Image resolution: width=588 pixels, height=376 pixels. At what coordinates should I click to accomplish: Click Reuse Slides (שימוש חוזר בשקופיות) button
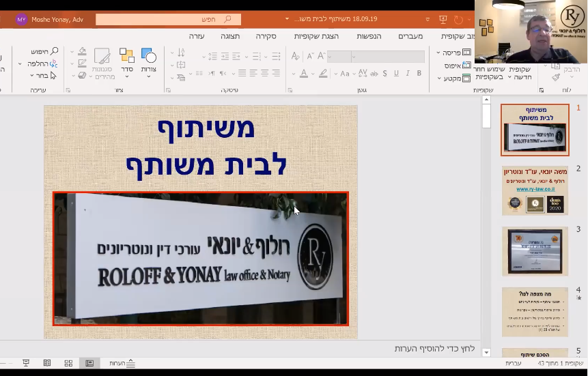pos(489,73)
